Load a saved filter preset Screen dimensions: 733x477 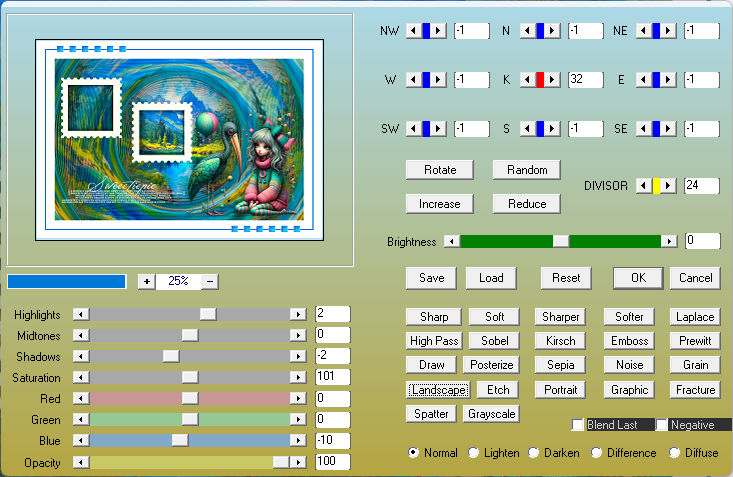pyautogui.click(x=491, y=277)
